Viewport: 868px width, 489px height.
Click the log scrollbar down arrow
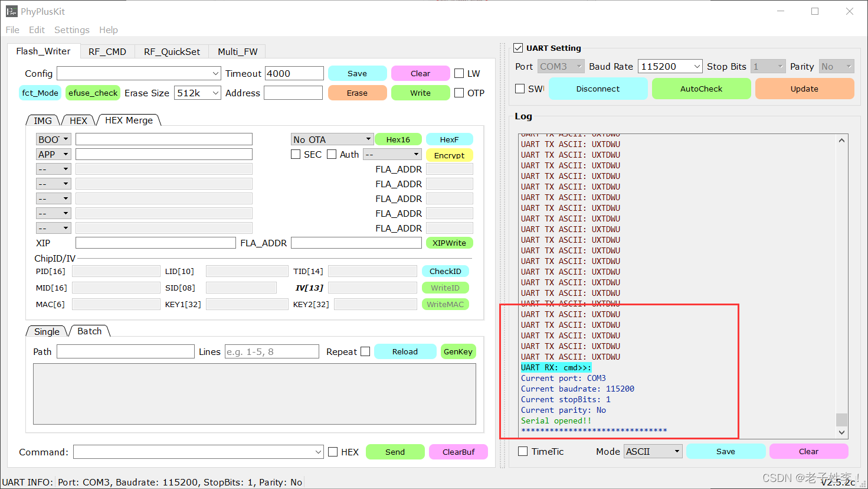pyautogui.click(x=842, y=432)
